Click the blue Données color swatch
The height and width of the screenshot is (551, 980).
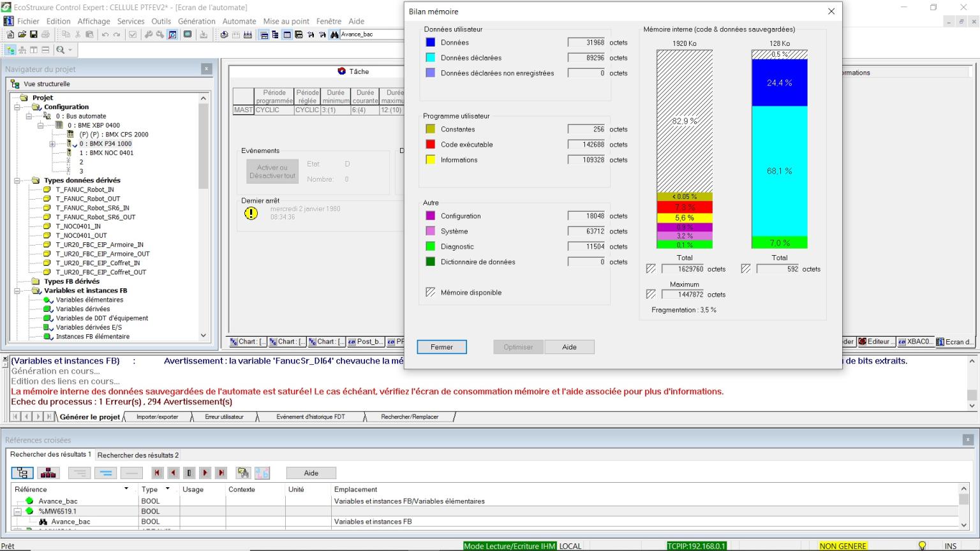[x=430, y=43]
